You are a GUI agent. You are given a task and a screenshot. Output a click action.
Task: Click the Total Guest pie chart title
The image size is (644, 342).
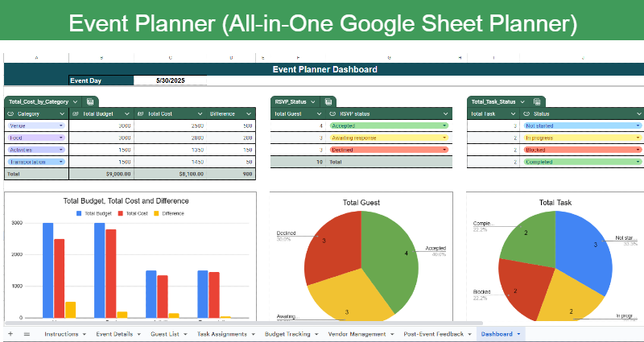pos(361,203)
